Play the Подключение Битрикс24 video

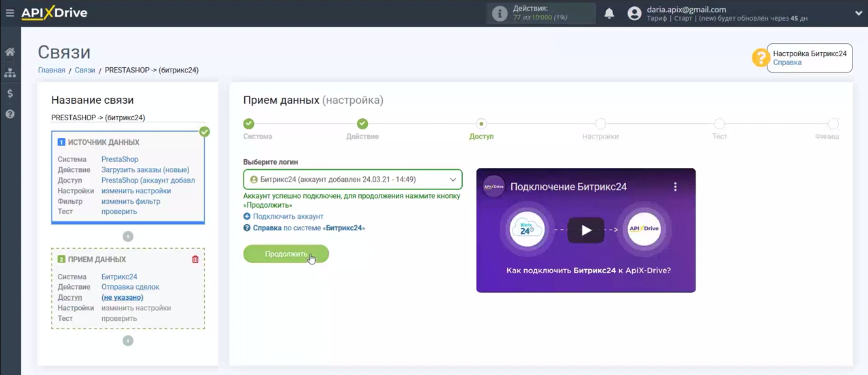point(586,230)
